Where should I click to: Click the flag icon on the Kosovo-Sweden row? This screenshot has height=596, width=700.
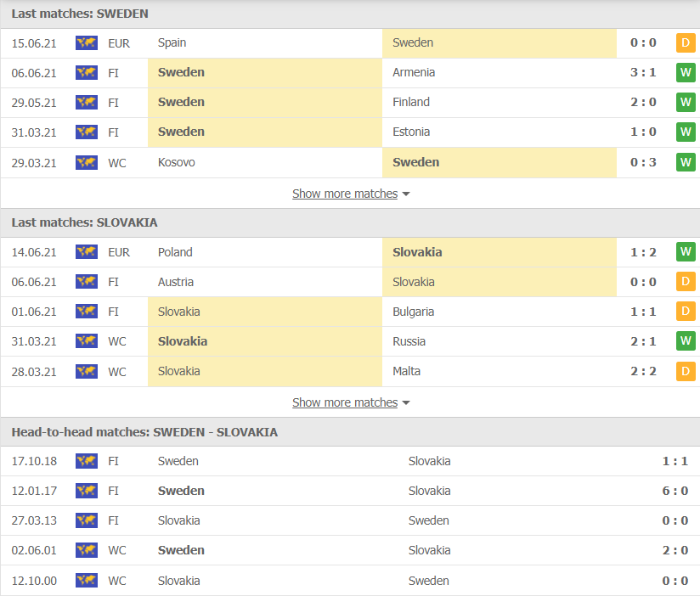coord(87,162)
